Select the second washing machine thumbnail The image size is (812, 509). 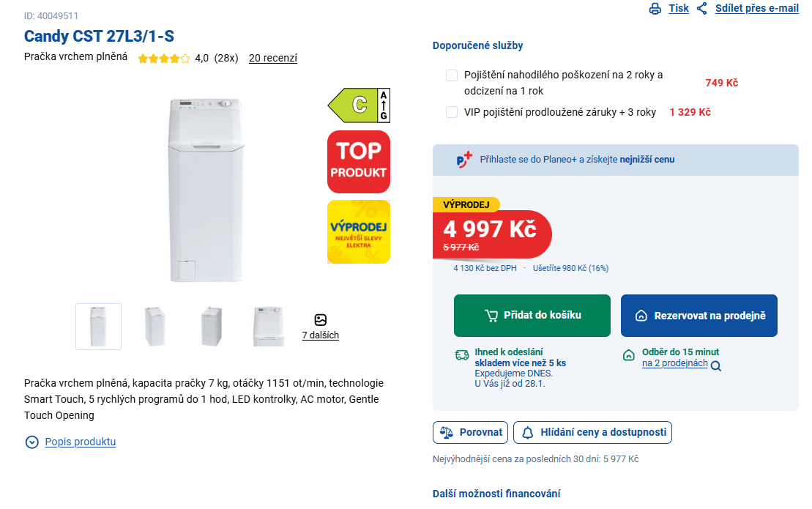click(x=155, y=327)
